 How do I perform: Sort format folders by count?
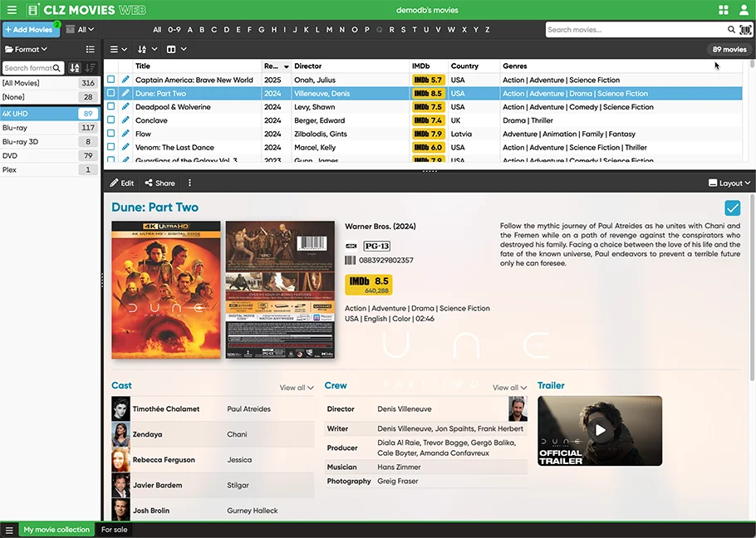pyautogui.click(x=91, y=68)
